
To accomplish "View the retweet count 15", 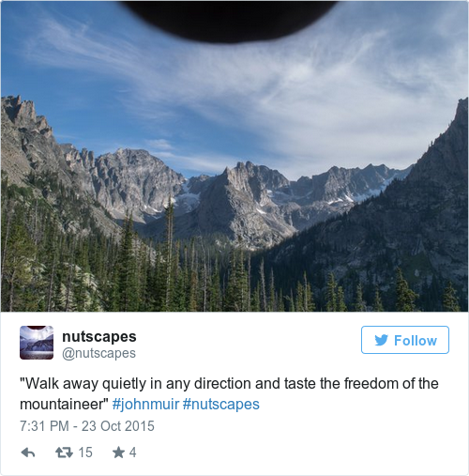I will [85, 453].
